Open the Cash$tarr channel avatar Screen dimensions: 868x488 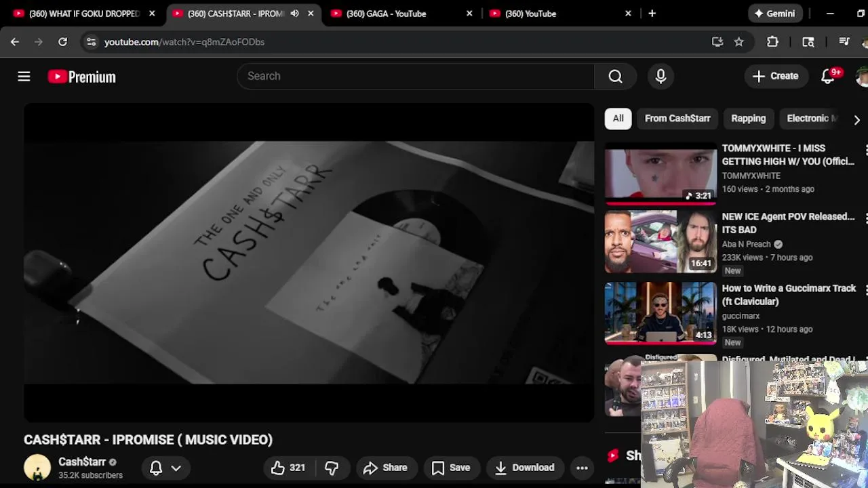tap(37, 468)
